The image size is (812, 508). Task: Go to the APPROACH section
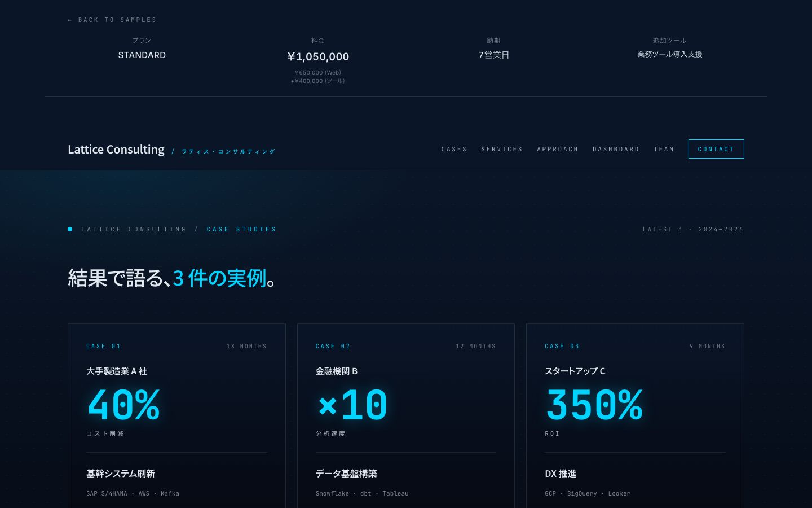[x=558, y=149]
